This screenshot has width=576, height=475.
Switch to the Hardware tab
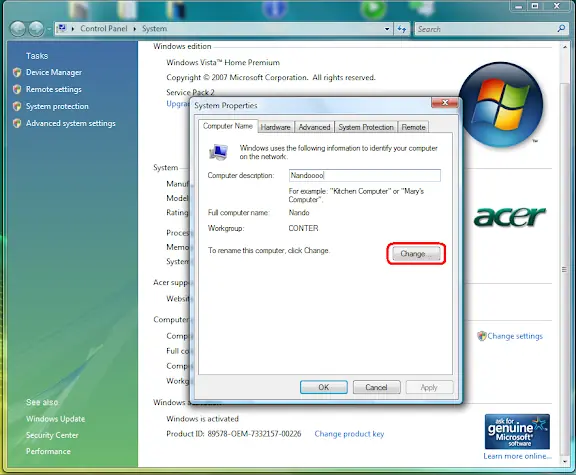(276, 127)
